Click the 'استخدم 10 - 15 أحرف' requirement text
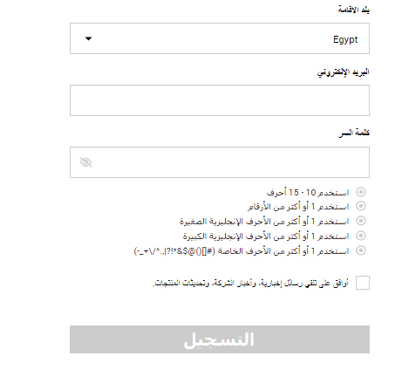The height and width of the screenshot is (370, 409). (308, 192)
